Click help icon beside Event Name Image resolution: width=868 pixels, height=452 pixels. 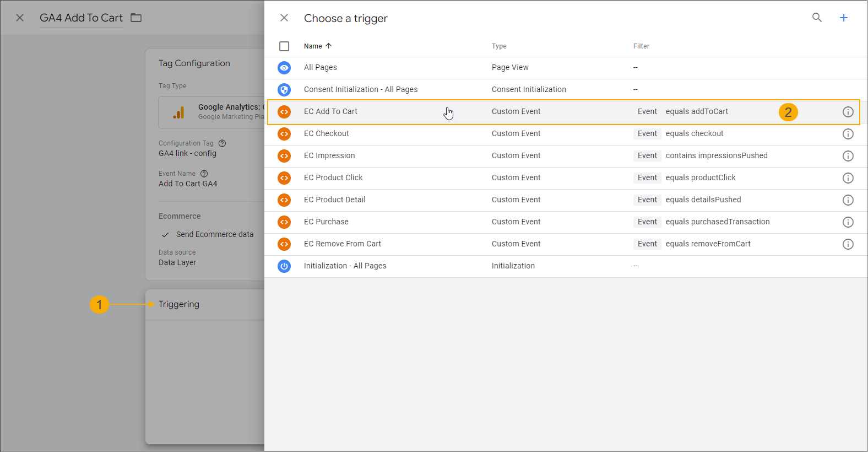click(204, 174)
